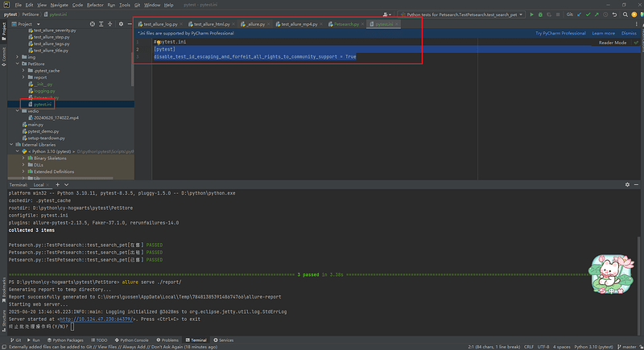644x350 pixels.
Task: Open the allure server URL link
Action: [96, 319]
